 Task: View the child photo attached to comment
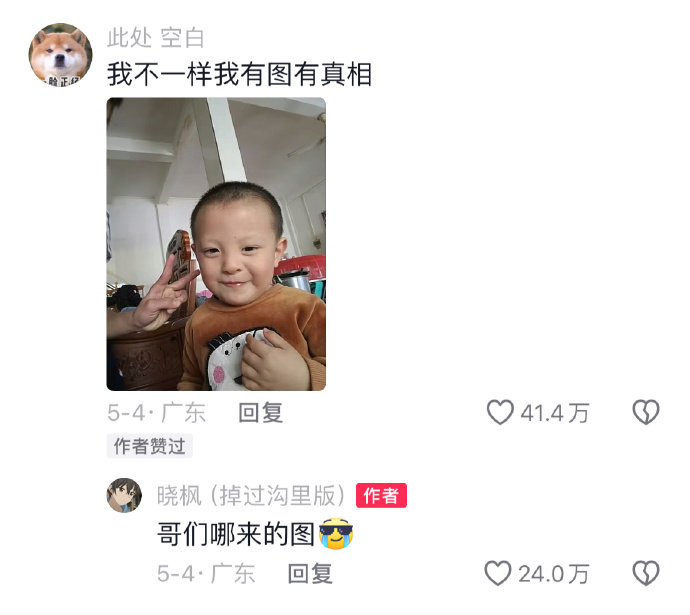[x=216, y=244]
